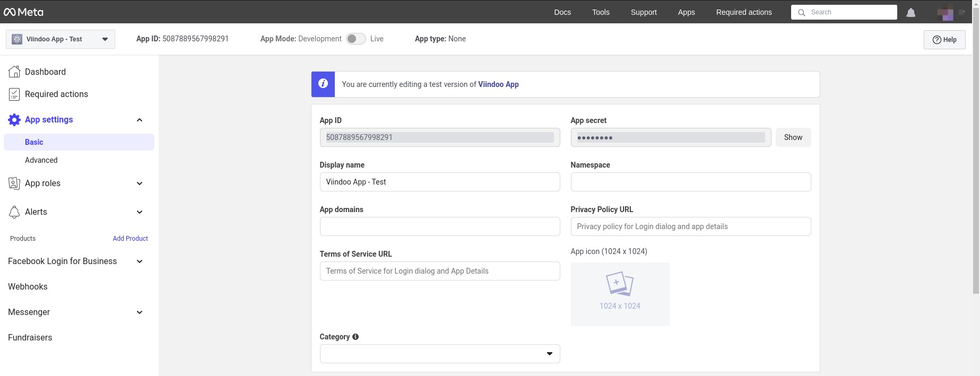
Task: Click the search magnifier icon
Action: click(x=802, y=12)
